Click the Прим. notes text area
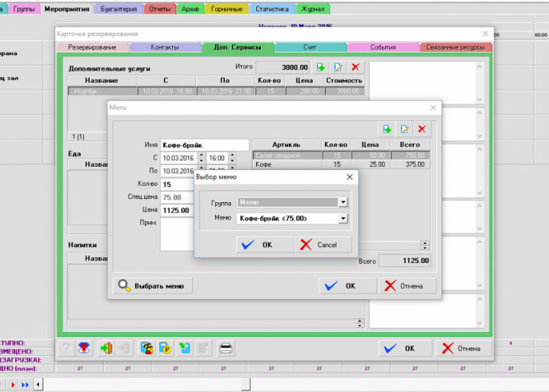This screenshot has width=549, height=392. click(178, 235)
